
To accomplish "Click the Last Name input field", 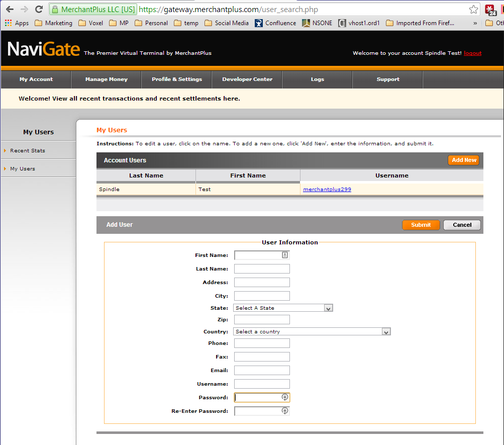I will (262, 269).
